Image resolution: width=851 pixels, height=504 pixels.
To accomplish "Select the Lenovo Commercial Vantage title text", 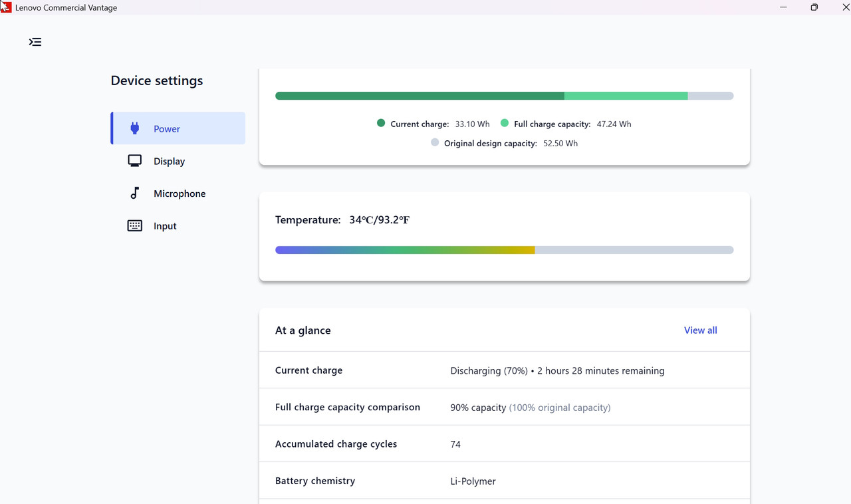I will (x=66, y=7).
